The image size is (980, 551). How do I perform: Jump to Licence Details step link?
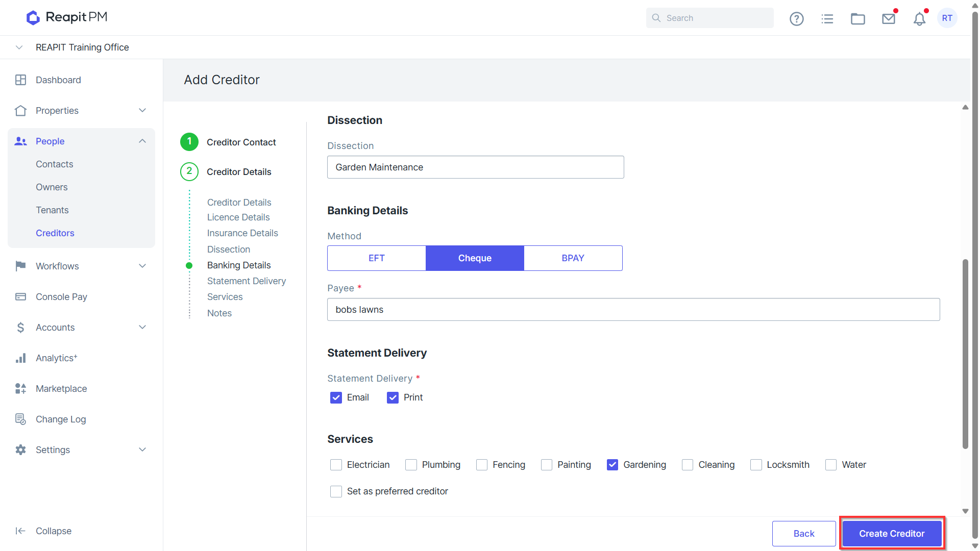[238, 217]
